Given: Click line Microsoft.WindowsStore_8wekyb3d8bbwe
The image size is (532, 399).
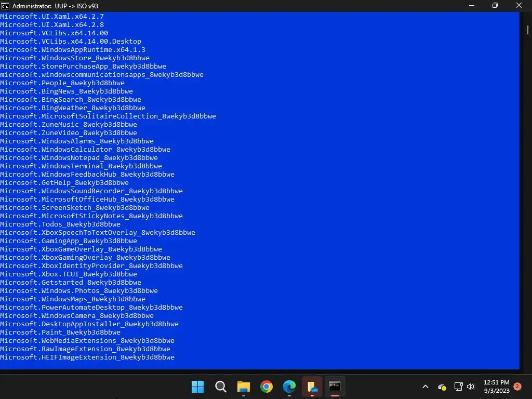Looking at the screenshot, I should (x=75, y=58).
